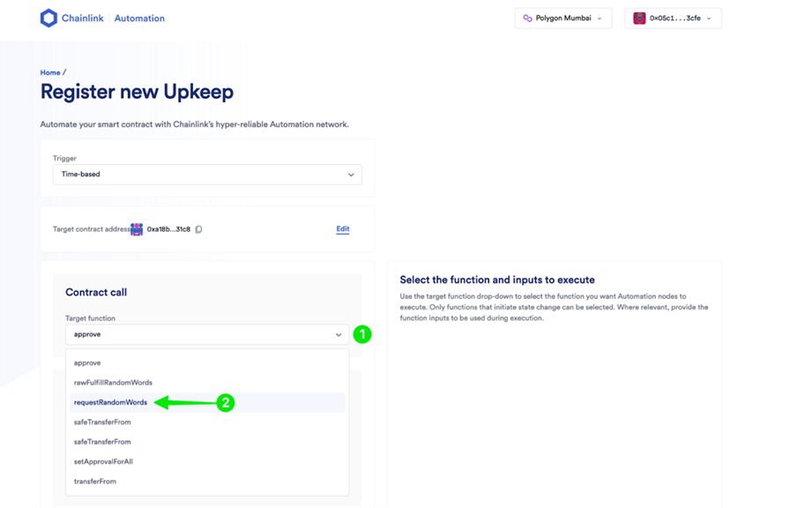Image resolution: width=812 pixels, height=508 pixels.
Task: Go to the Home breadcrumb link
Action: [x=50, y=72]
